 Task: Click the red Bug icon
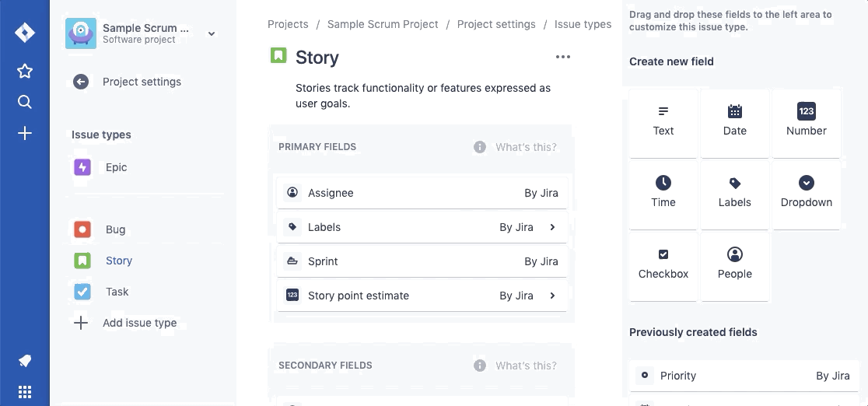tap(82, 229)
